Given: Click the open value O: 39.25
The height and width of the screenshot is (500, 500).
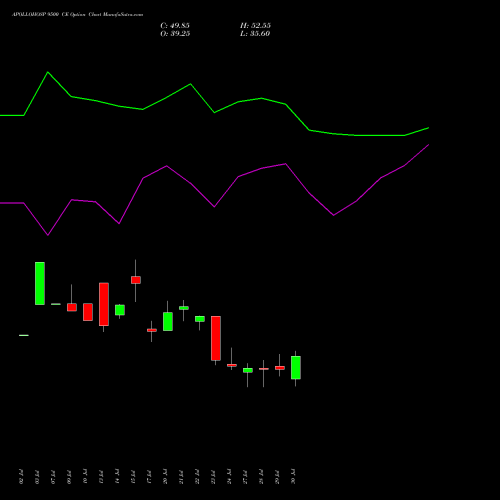Looking at the screenshot, I should (175, 34).
